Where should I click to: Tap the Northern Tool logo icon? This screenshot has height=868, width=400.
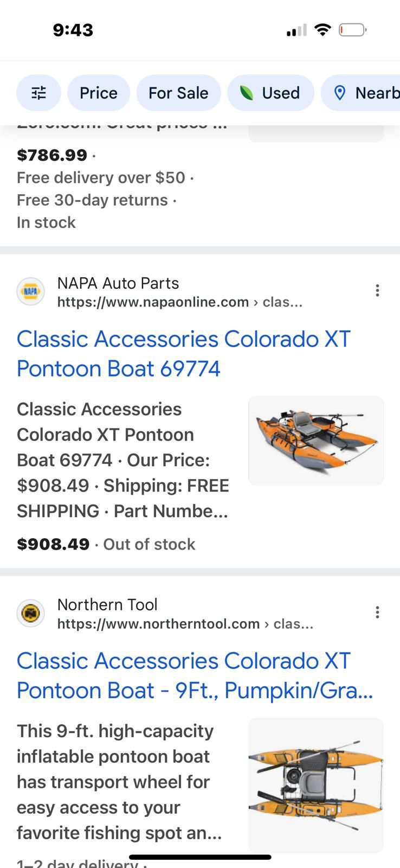click(31, 614)
